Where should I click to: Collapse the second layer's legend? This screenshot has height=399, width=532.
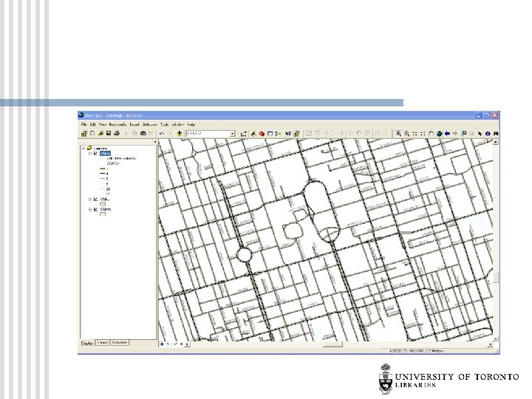pyautogui.click(x=90, y=199)
